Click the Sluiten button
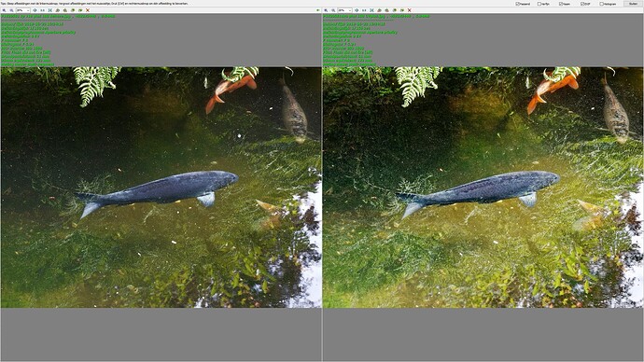The width and height of the screenshot is (644, 362). [633, 4]
